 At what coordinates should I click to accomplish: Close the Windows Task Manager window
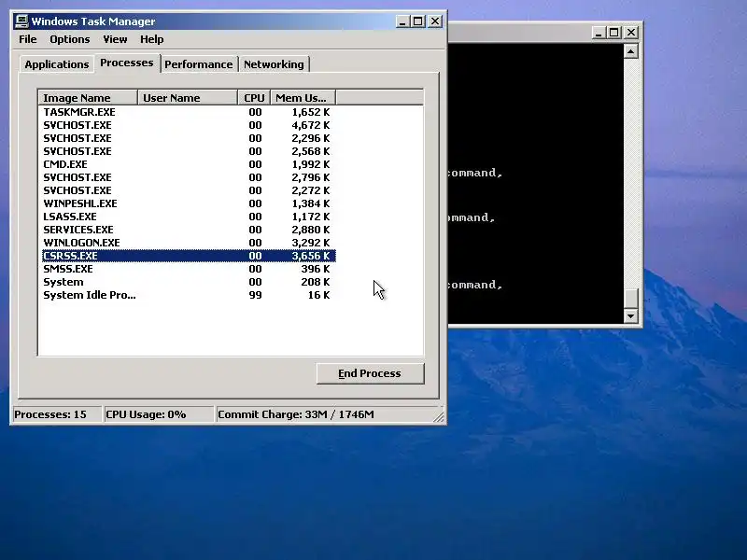click(435, 21)
